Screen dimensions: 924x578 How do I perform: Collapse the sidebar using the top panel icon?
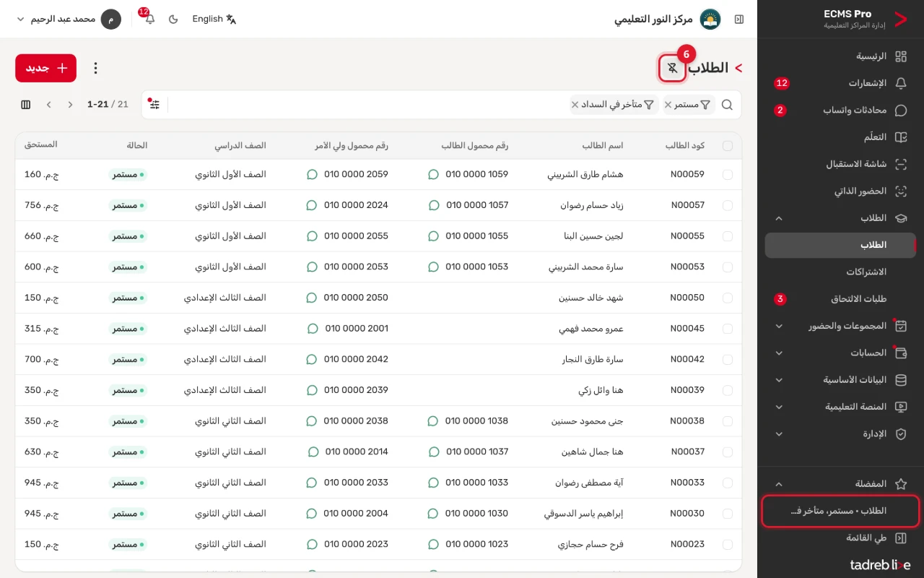pos(739,19)
